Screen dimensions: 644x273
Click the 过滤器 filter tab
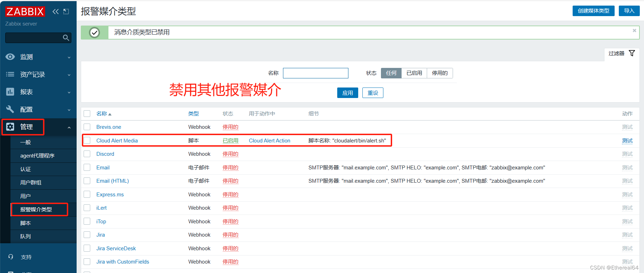(x=622, y=54)
